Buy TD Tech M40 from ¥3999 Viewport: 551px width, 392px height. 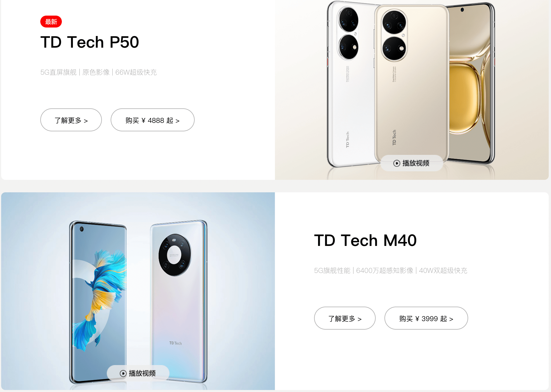426,318
